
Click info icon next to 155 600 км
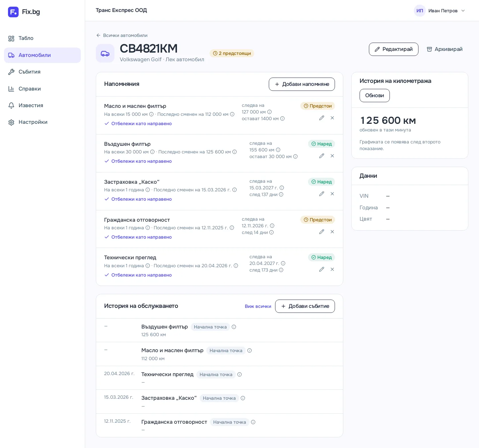click(x=278, y=150)
